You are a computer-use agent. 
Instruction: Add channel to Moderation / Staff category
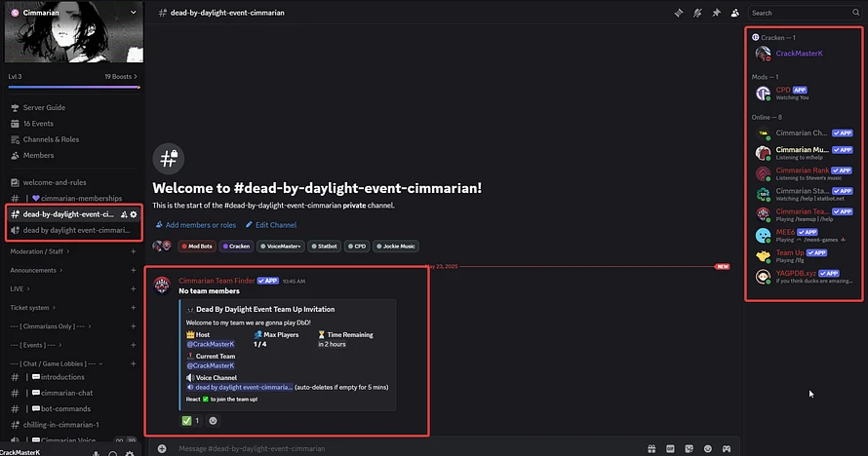pos(134,251)
